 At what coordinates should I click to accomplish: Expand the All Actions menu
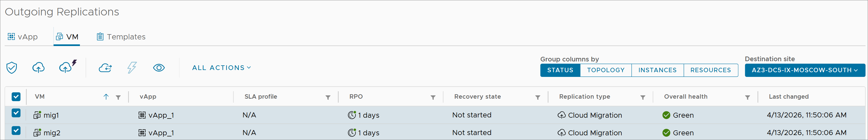(x=221, y=68)
